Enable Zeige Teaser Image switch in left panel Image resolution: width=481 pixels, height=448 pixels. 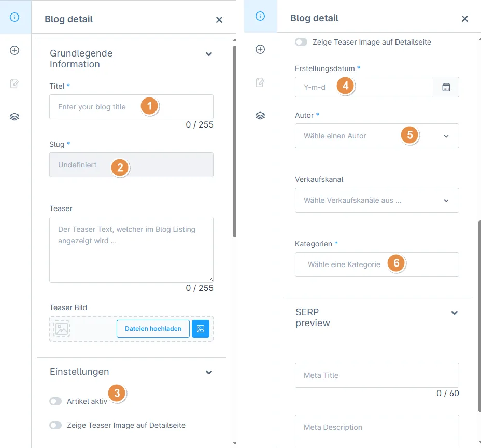[x=55, y=425]
